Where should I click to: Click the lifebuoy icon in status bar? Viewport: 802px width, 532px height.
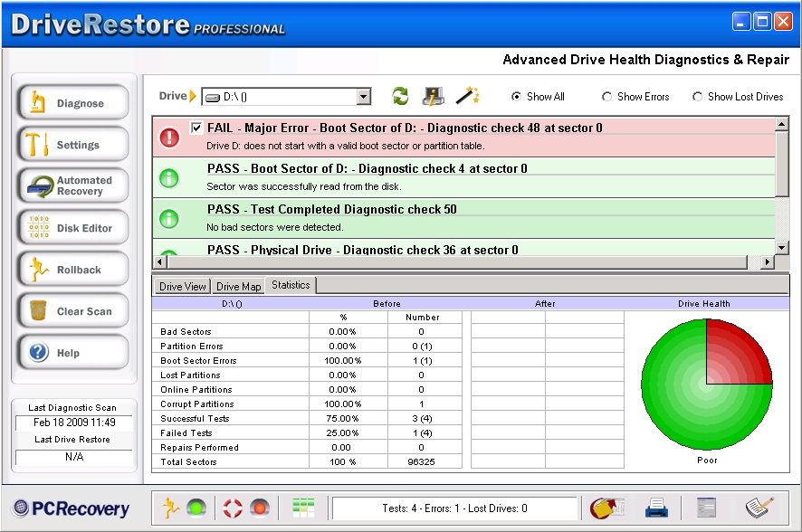coord(233,508)
